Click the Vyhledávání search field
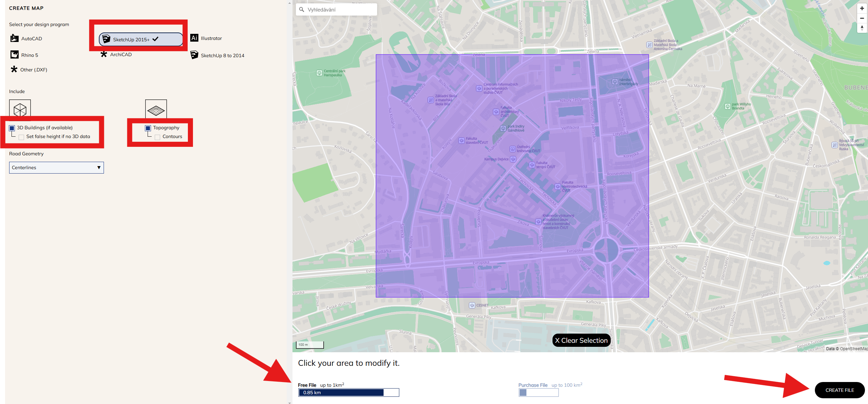 pyautogui.click(x=337, y=9)
